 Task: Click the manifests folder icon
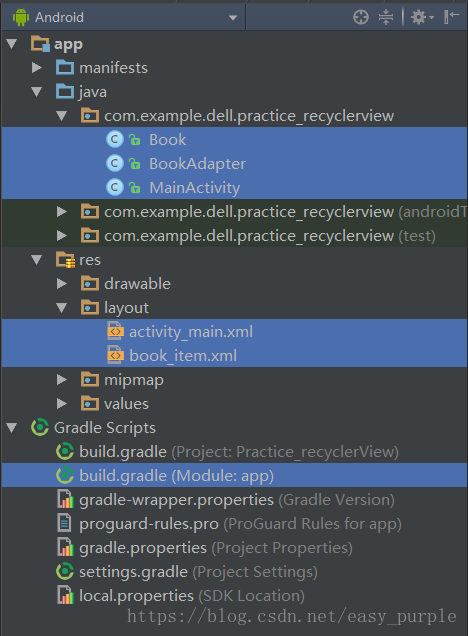[65, 68]
